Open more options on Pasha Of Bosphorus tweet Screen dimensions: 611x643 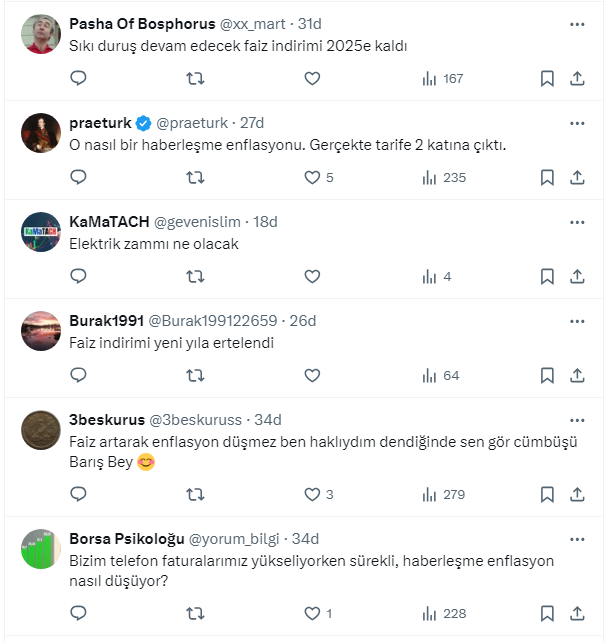point(577,23)
